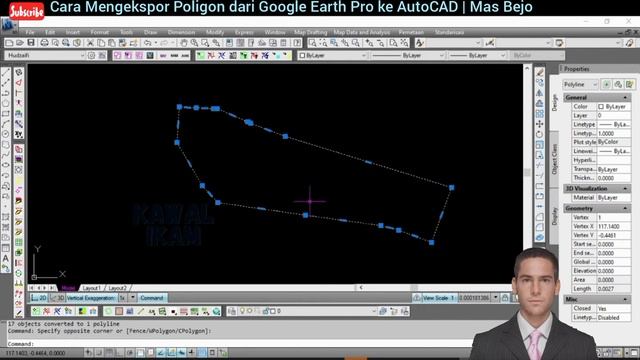Open the Polyline object type dropdown

[580, 84]
